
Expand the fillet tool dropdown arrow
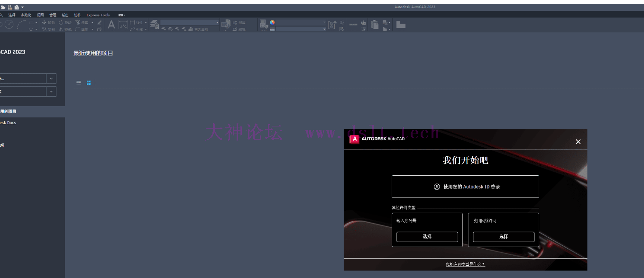(x=92, y=29)
